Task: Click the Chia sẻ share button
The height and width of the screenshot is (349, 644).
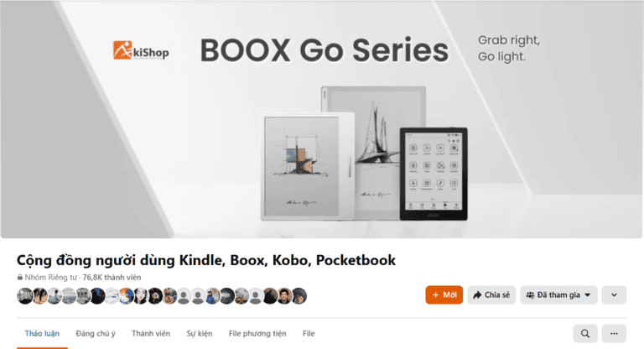Action: coord(491,294)
